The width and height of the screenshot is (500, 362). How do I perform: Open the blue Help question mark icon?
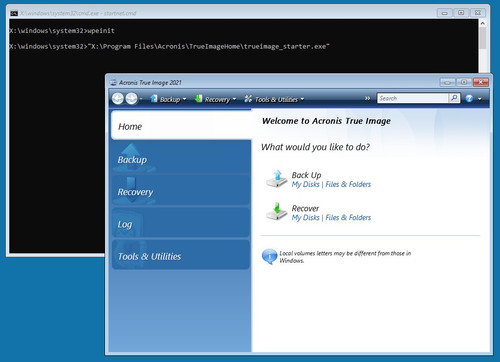click(469, 98)
